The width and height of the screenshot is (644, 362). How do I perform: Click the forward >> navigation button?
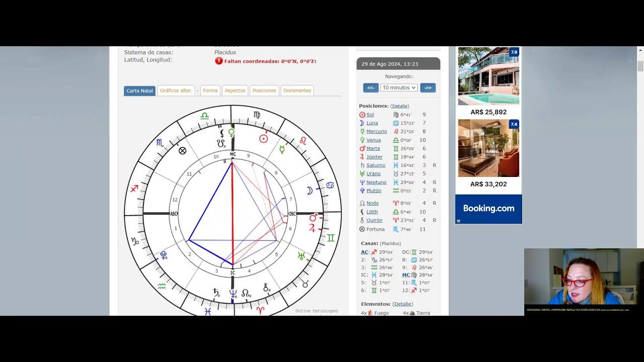tap(428, 87)
